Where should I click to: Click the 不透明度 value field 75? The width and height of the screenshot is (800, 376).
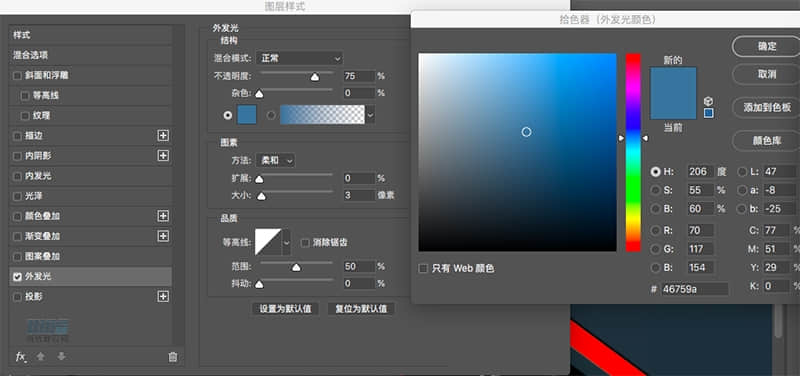359,76
